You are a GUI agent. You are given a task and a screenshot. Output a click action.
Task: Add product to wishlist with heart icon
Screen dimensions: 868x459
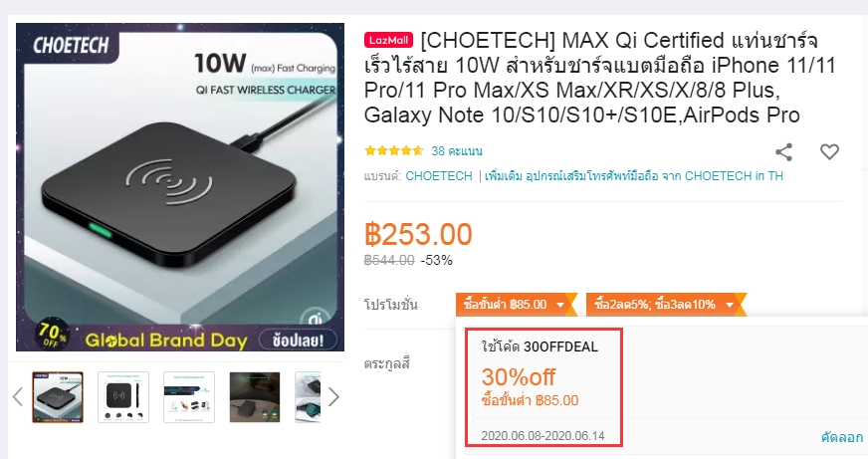pos(829,151)
